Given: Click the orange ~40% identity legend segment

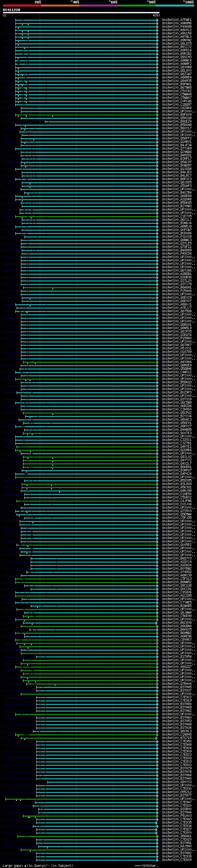Looking at the screenshot, I should (60, 6).
